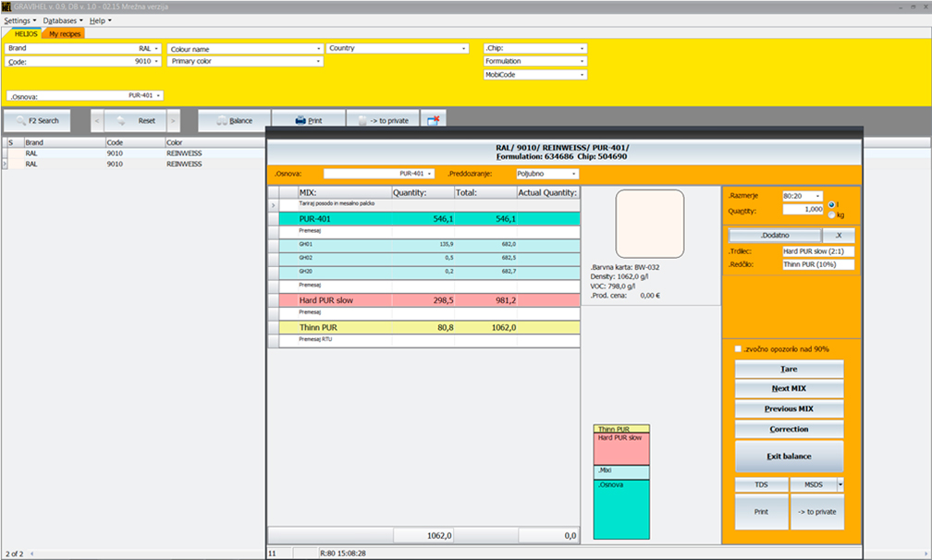Screen dimensions: 932x560
Task: Click the X button next to Dodatno
Action: click(x=839, y=235)
